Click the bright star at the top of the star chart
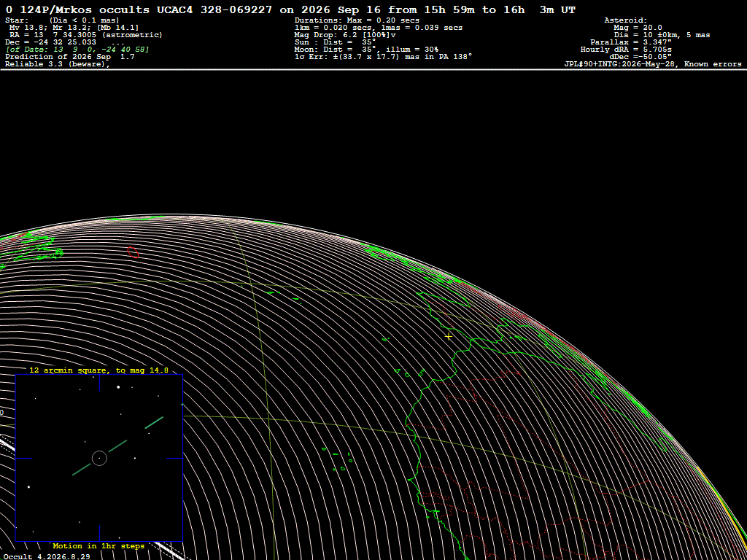Image resolution: width=747 pixels, height=560 pixels. 118,386
